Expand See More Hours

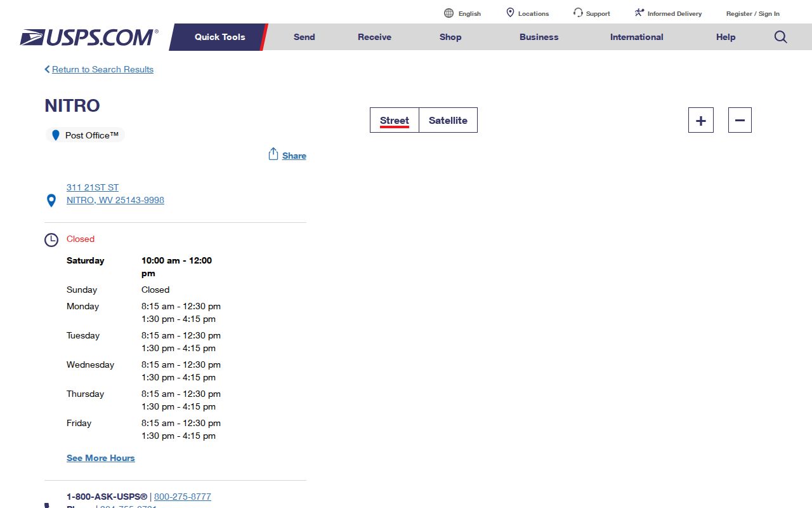[x=101, y=458]
